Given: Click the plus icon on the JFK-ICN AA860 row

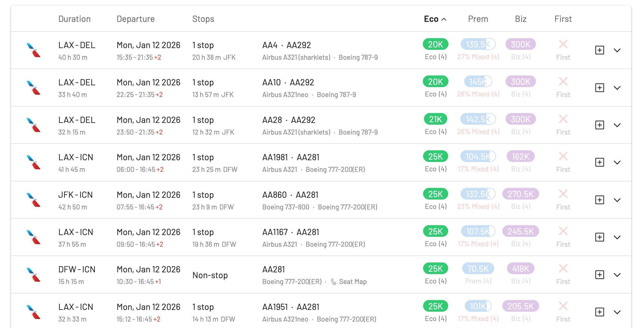Looking at the screenshot, I should [x=599, y=200].
